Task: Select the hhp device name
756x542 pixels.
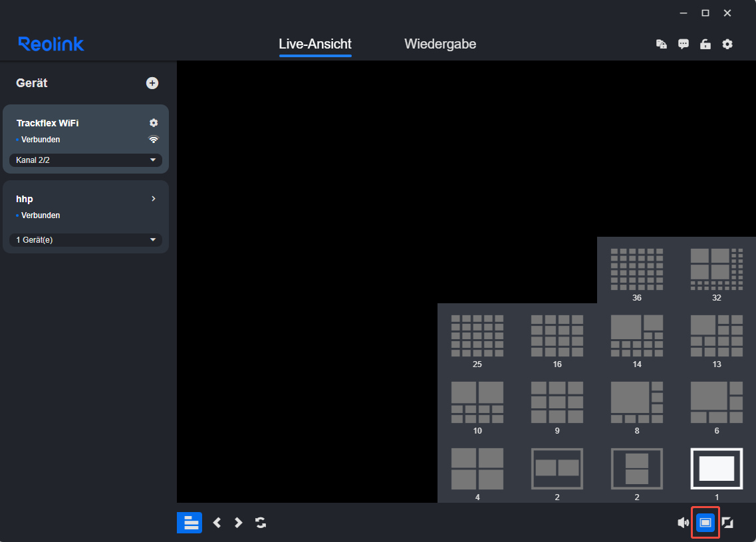Action: (25, 199)
